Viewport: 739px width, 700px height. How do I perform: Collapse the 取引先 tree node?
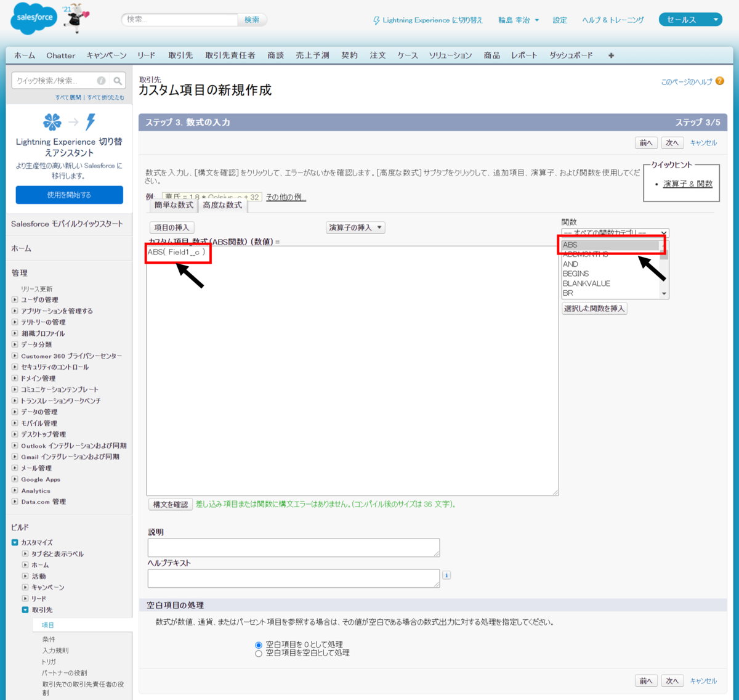25,610
